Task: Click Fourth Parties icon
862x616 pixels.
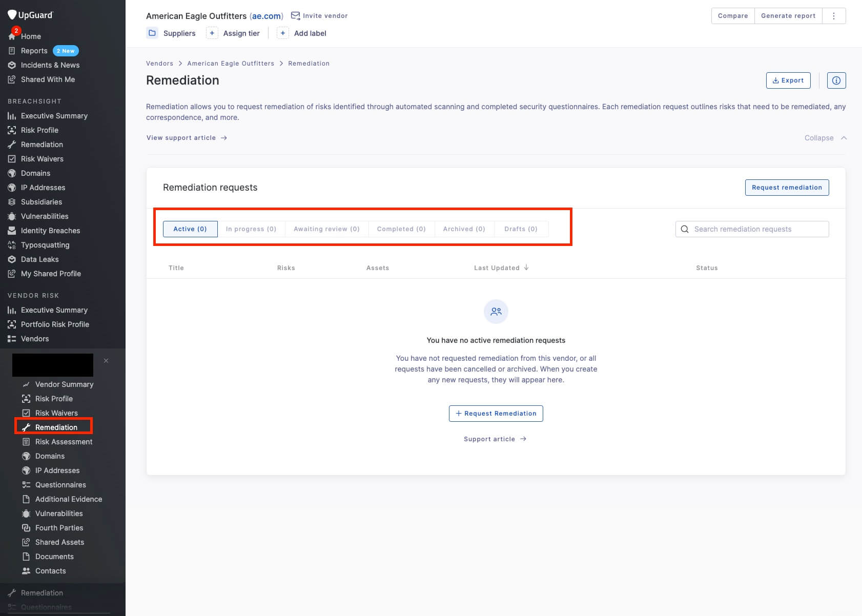Action: (x=26, y=528)
